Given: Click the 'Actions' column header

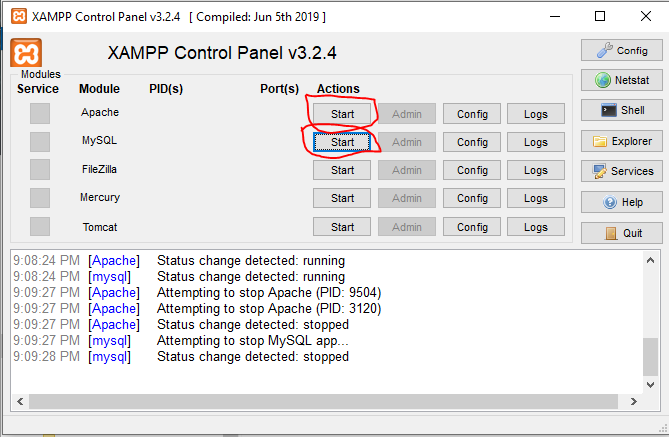Looking at the screenshot, I should click(x=338, y=89).
